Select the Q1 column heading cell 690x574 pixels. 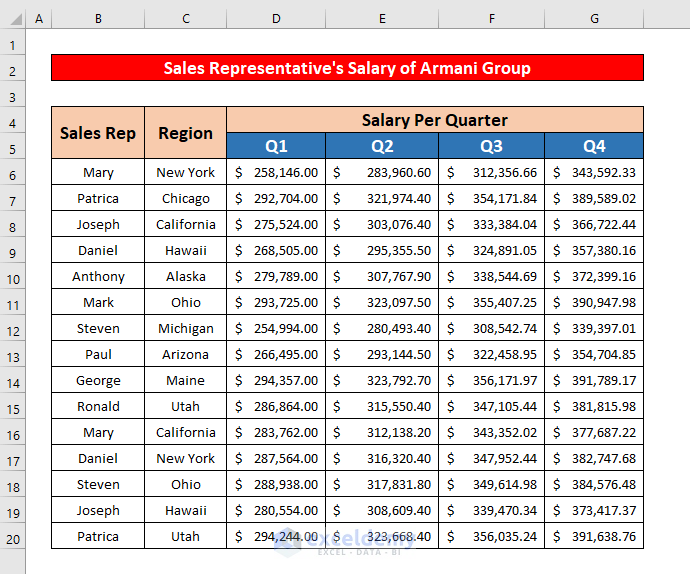point(276,146)
